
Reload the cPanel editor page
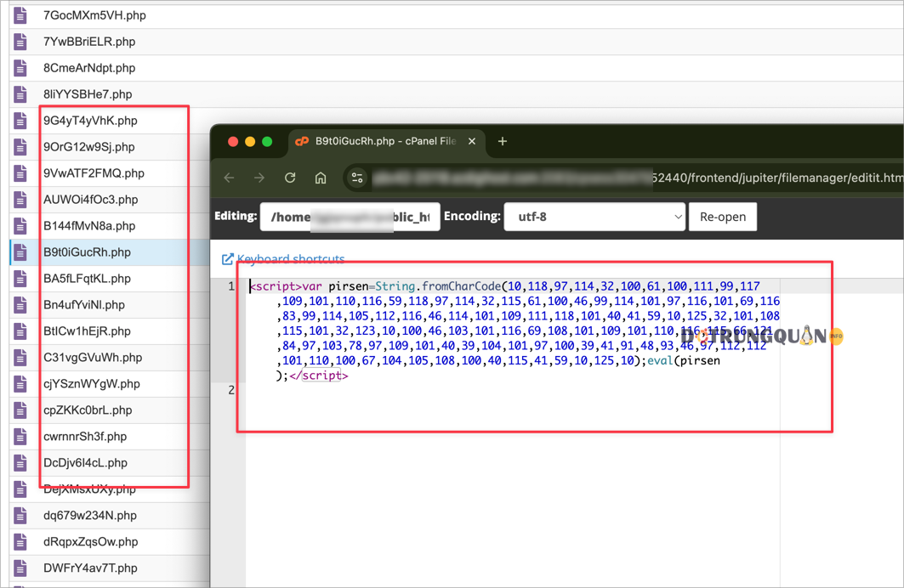(290, 178)
